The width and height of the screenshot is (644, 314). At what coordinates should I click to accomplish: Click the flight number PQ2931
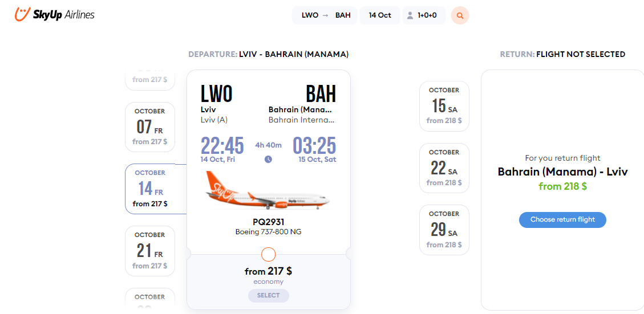(x=268, y=222)
